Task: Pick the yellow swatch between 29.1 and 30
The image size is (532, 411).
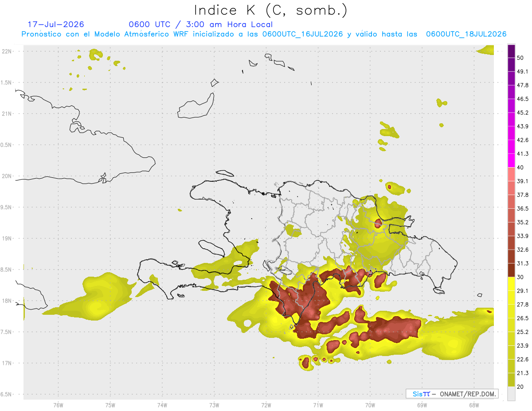Action: pyautogui.click(x=511, y=284)
